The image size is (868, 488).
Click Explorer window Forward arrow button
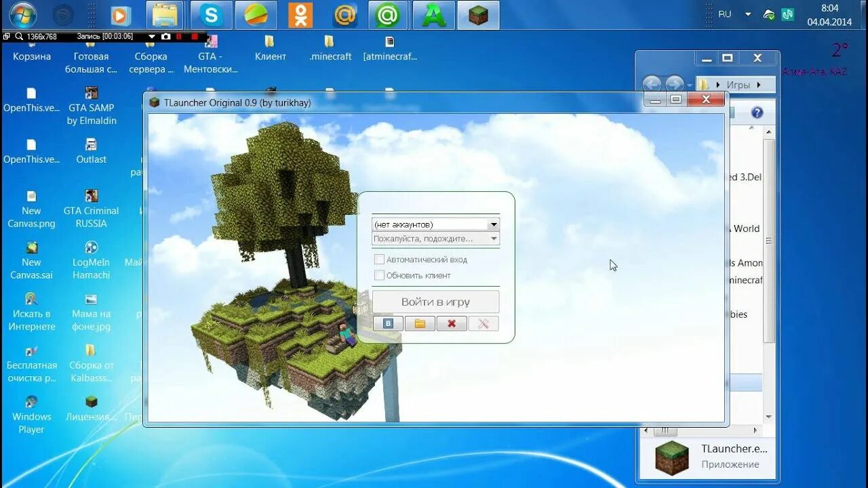(x=674, y=84)
